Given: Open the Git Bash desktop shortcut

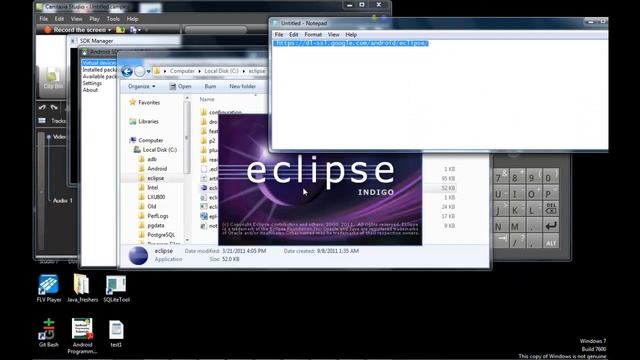Looking at the screenshot, I should click(x=49, y=333).
